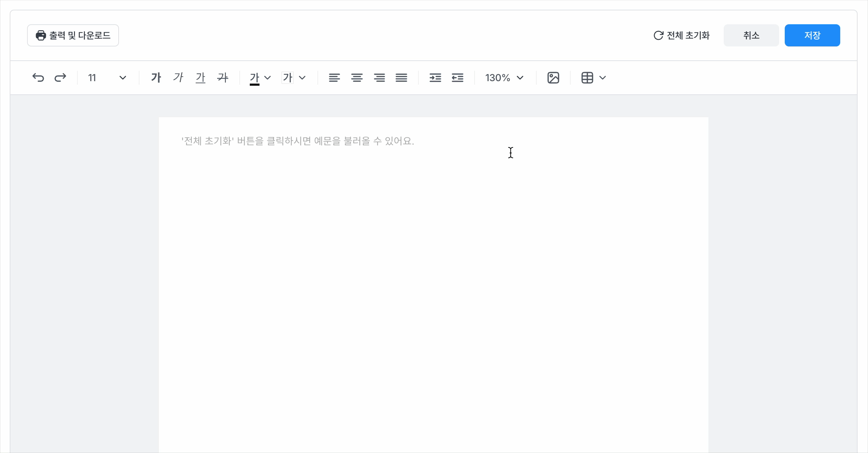Click the insert table grid icon
Image resolution: width=868 pixels, height=453 pixels.
click(x=587, y=78)
